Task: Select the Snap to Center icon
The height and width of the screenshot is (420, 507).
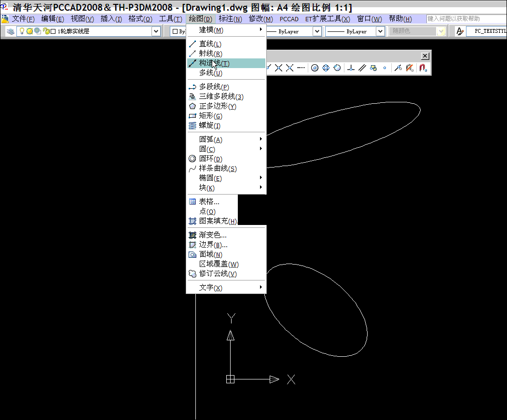Action: (x=315, y=68)
